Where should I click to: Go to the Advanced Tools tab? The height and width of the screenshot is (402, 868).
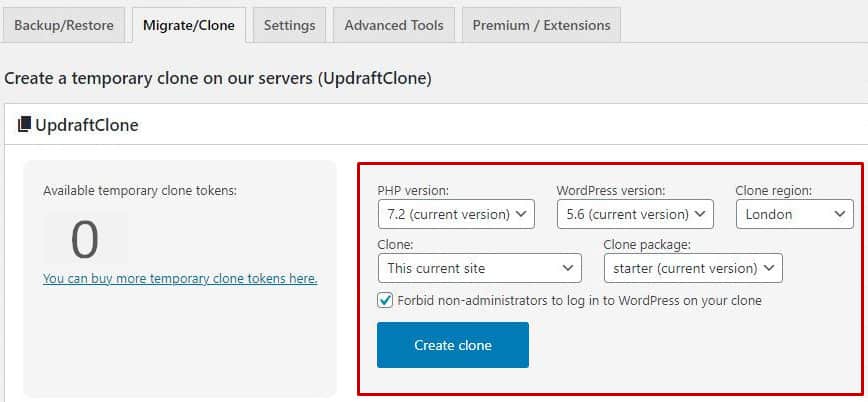(394, 25)
